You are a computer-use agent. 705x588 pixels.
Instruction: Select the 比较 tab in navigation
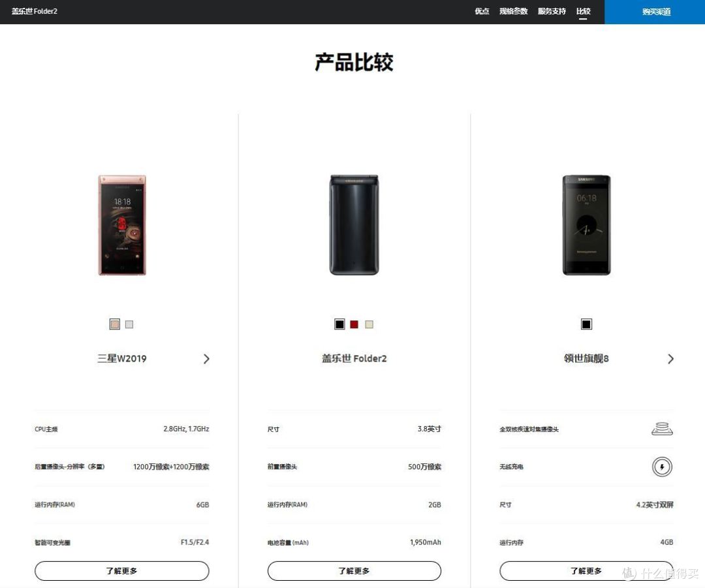(x=584, y=11)
